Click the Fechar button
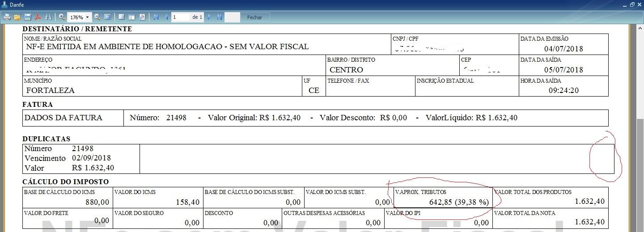Viewport: 644px width, 232px height. coord(255,17)
